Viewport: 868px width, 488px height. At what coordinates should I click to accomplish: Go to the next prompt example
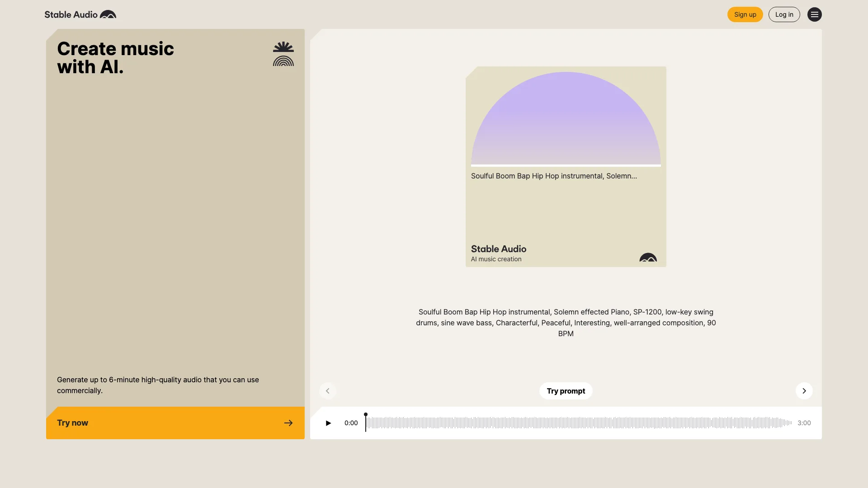point(804,391)
